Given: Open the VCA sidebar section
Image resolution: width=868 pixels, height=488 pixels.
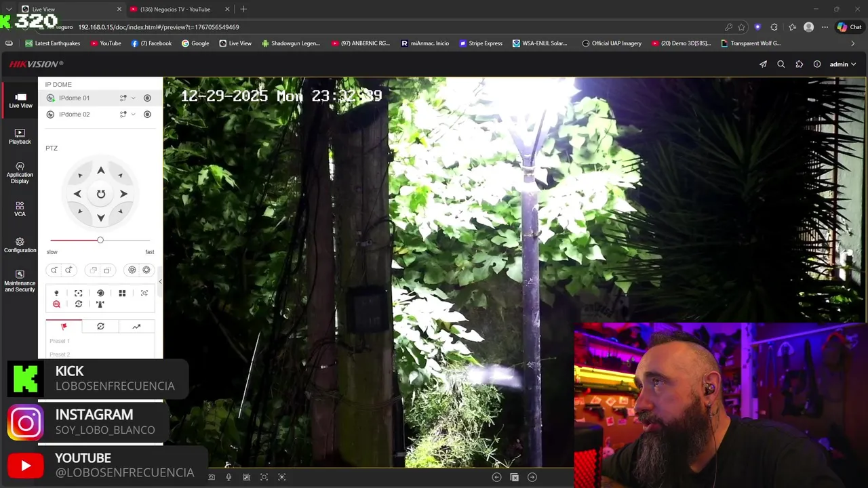Looking at the screenshot, I should (20, 209).
